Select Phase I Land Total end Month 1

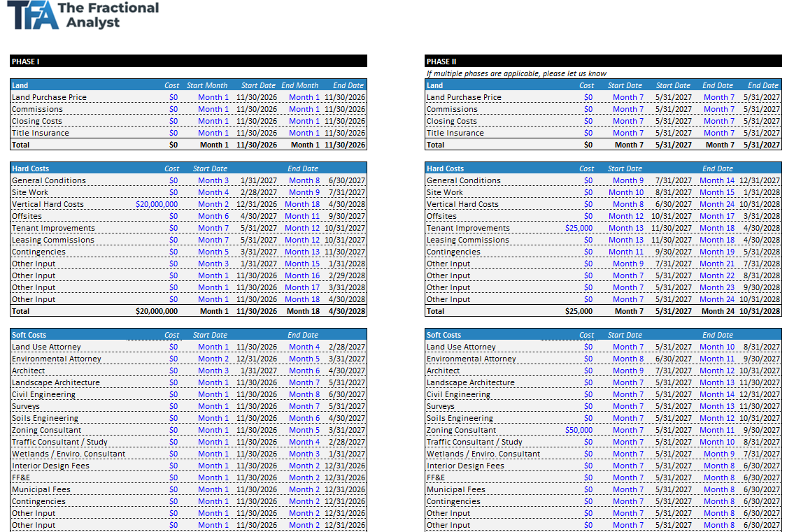click(x=305, y=145)
